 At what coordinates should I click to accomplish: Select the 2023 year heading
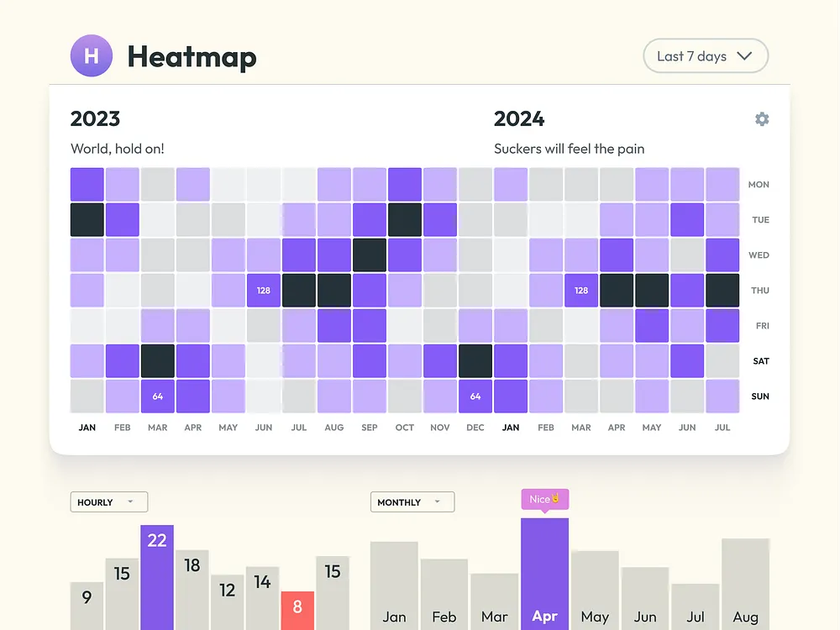pyautogui.click(x=95, y=118)
